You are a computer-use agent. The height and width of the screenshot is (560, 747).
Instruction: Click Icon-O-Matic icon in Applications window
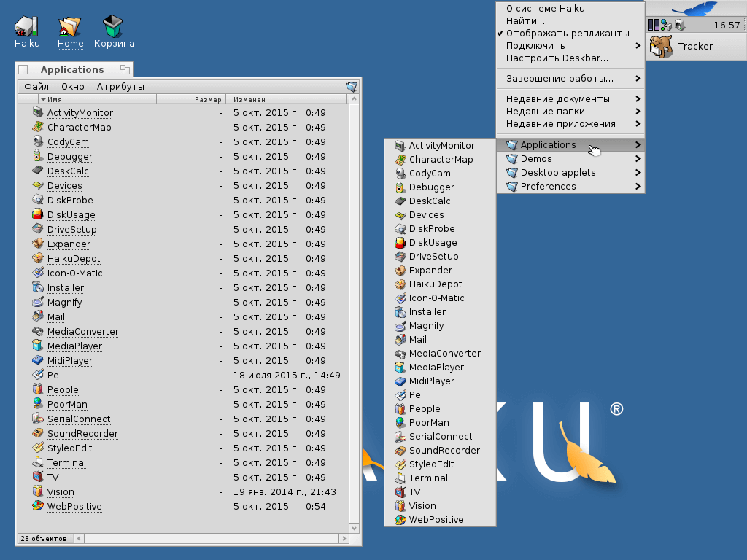[x=38, y=273]
